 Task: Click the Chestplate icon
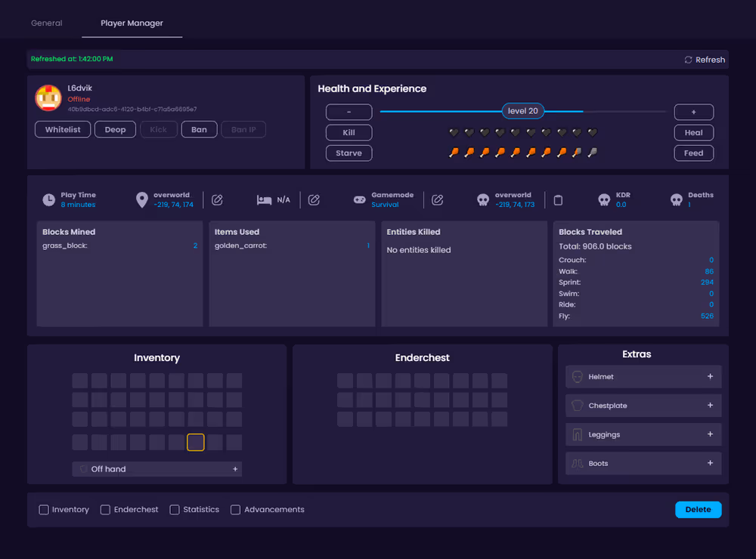(577, 405)
